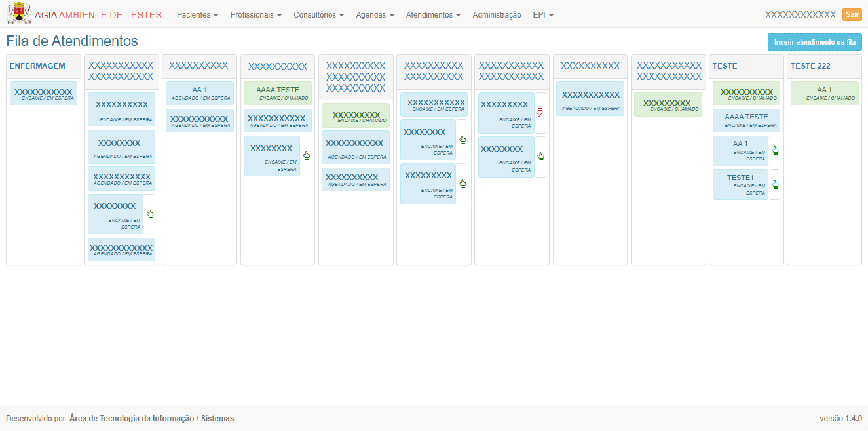Open the Atendimentos dropdown

pyautogui.click(x=433, y=14)
